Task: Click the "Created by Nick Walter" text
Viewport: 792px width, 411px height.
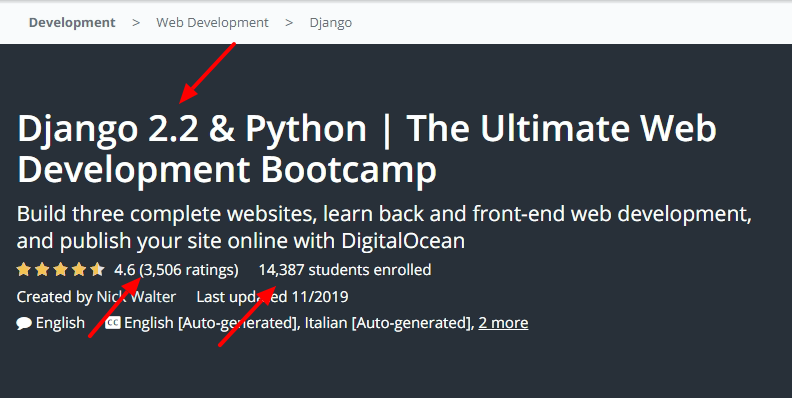Action: pos(96,297)
